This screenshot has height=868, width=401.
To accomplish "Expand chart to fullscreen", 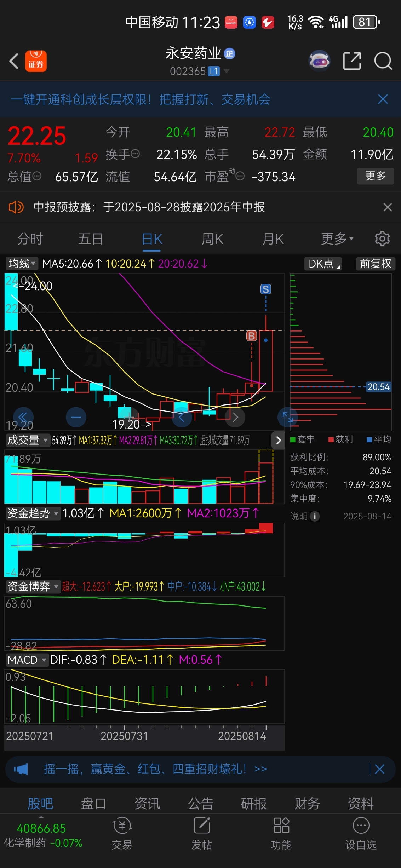I will [288, 417].
